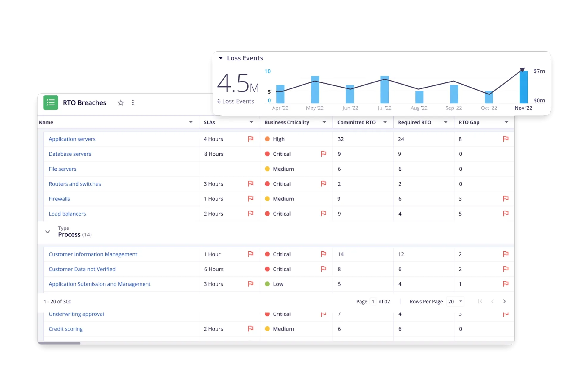Image resolution: width=588 pixels, height=391 pixels.
Task: Open the Credit scoring link
Action: (65, 329)
